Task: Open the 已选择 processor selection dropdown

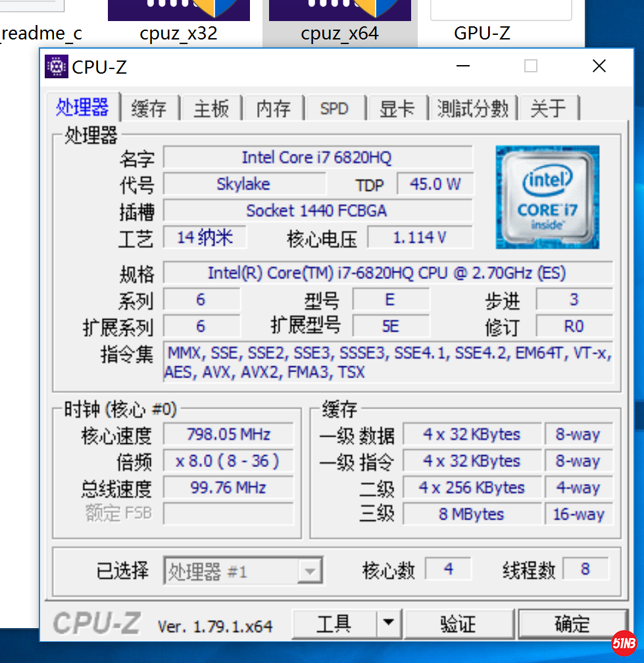Action: tap(243, 571)
